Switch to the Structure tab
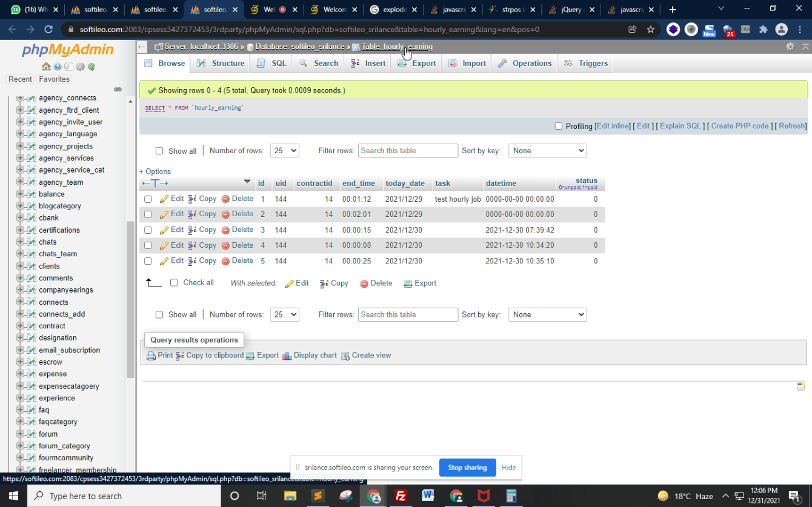Viewport: 812px width, 507px height. click(x=221, y=64)
